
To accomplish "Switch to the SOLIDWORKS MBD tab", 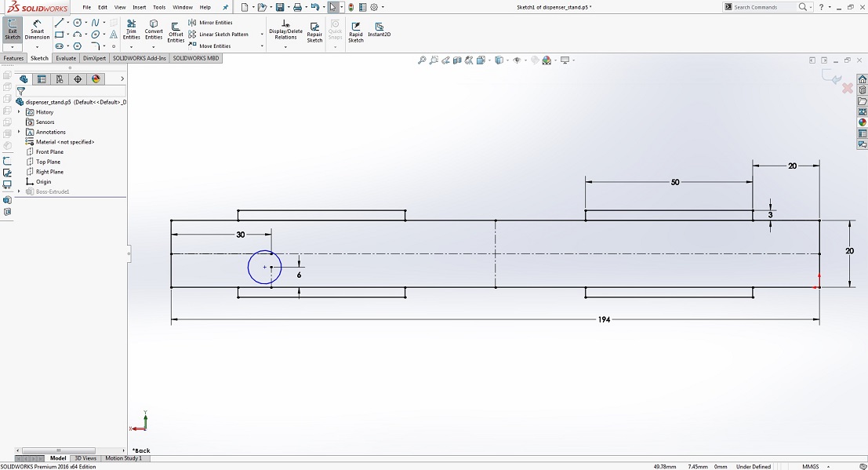I will 195,57.
